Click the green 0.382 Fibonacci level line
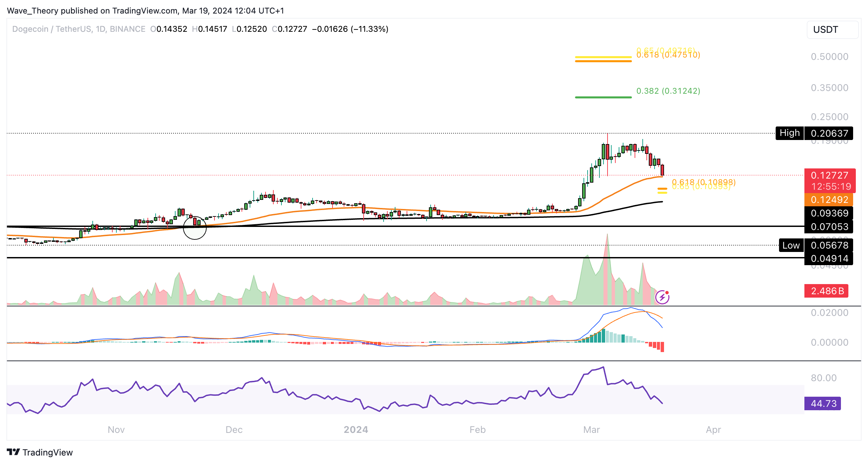 (603, 97)
